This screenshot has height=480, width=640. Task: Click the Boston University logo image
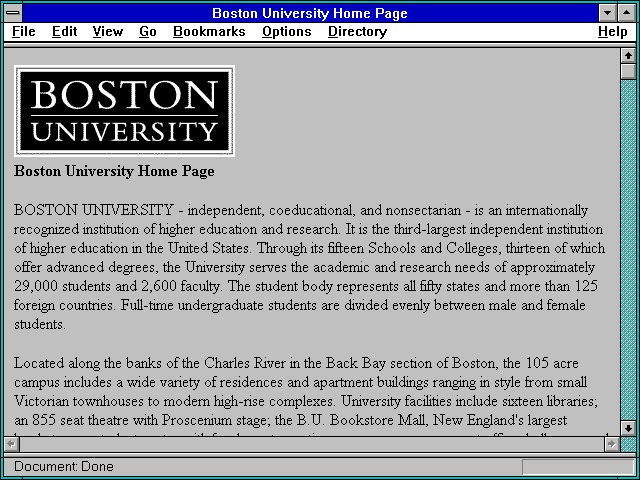pos(124,111)
